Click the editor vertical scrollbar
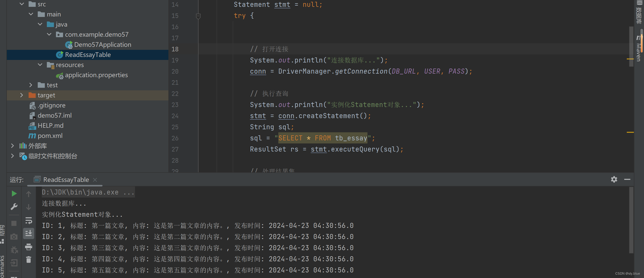The image size is (644, 278). point(631,47)
